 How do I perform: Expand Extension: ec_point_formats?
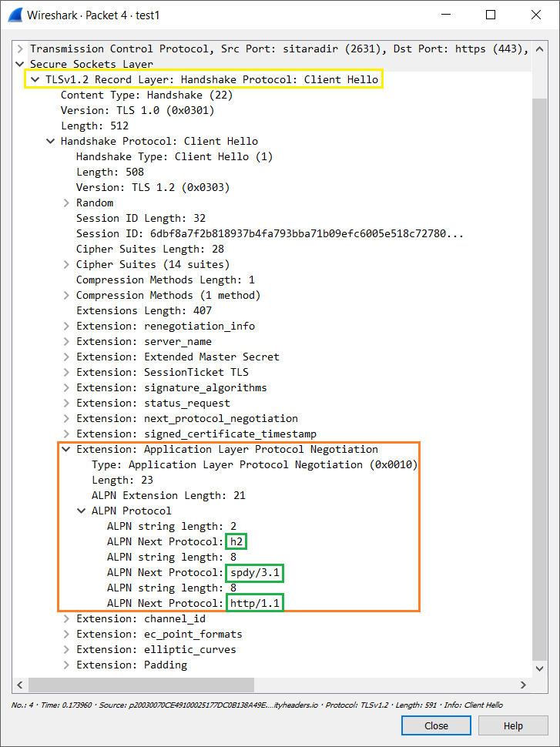click(65, 634)
